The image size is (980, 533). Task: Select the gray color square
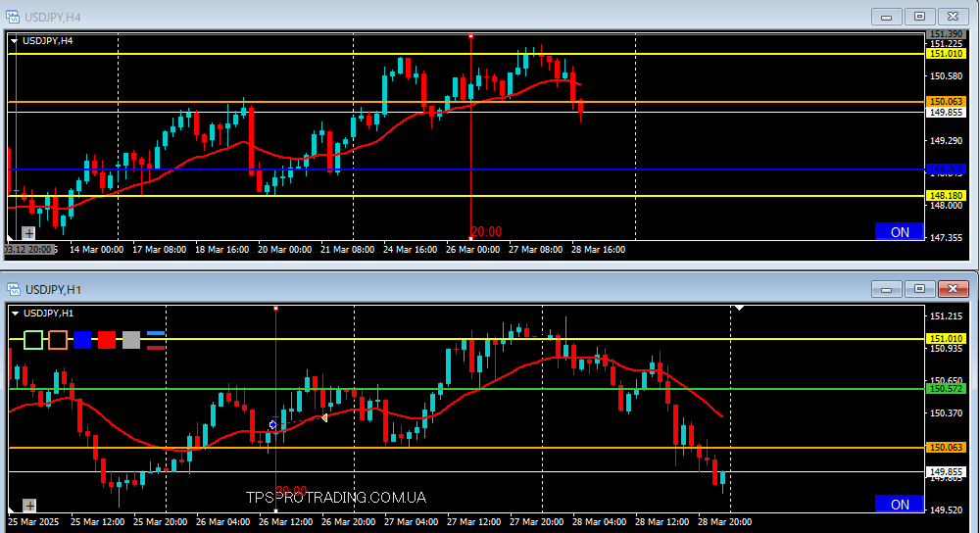131,340
